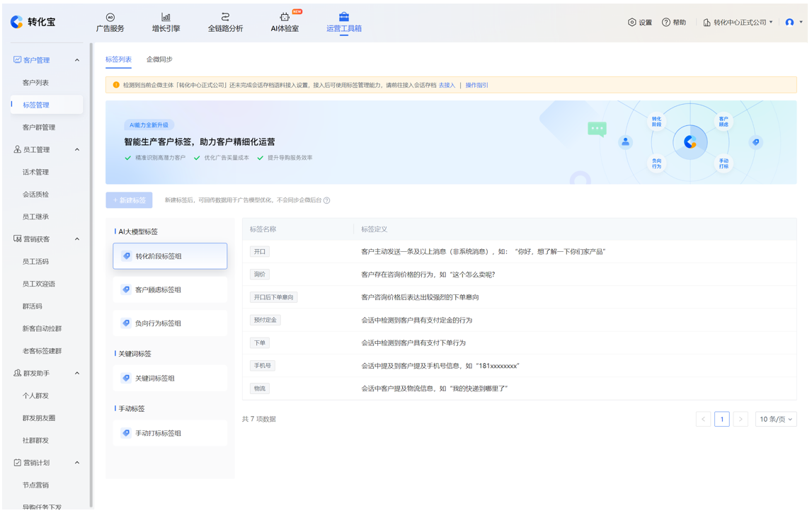The image size is (812, 513).
Task: Switch to the 企微同步 tab
Action: point(159,59)
